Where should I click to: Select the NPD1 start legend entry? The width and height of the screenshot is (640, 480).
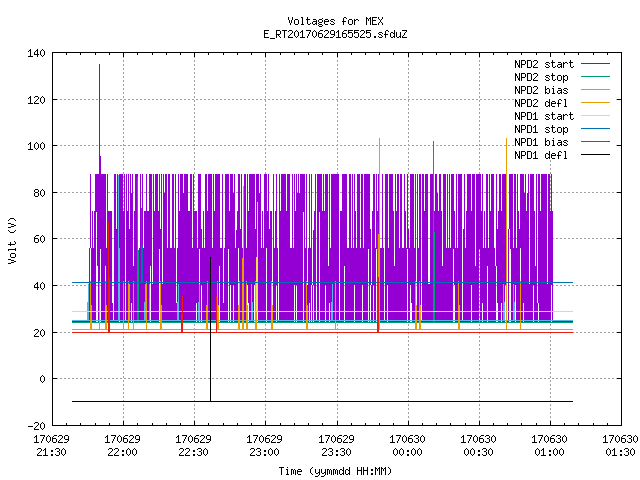(562, 116)
